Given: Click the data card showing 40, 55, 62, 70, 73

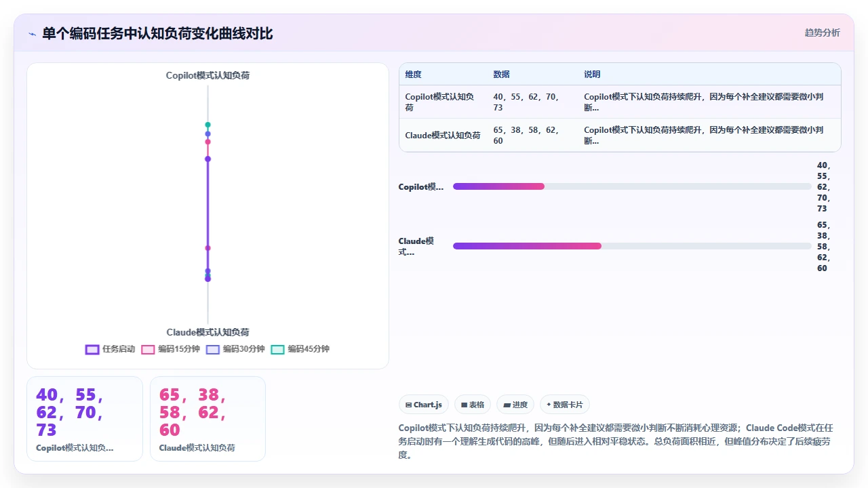Looking at the screenshot, I should pos(85,419).
